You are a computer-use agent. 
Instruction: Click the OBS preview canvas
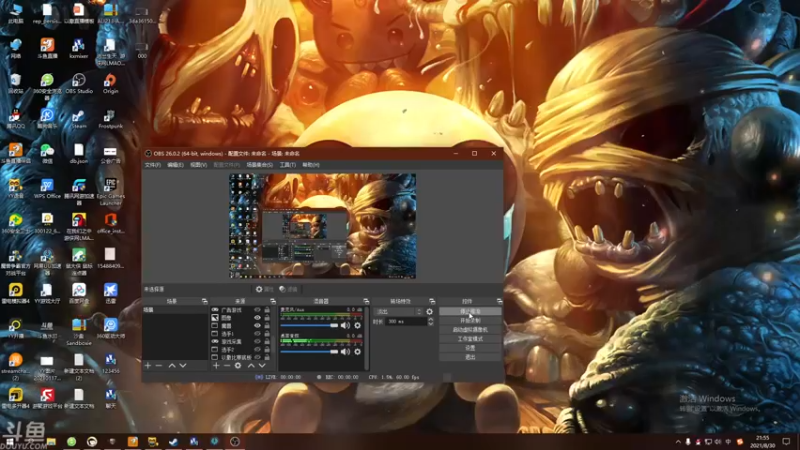coord(322,226)
